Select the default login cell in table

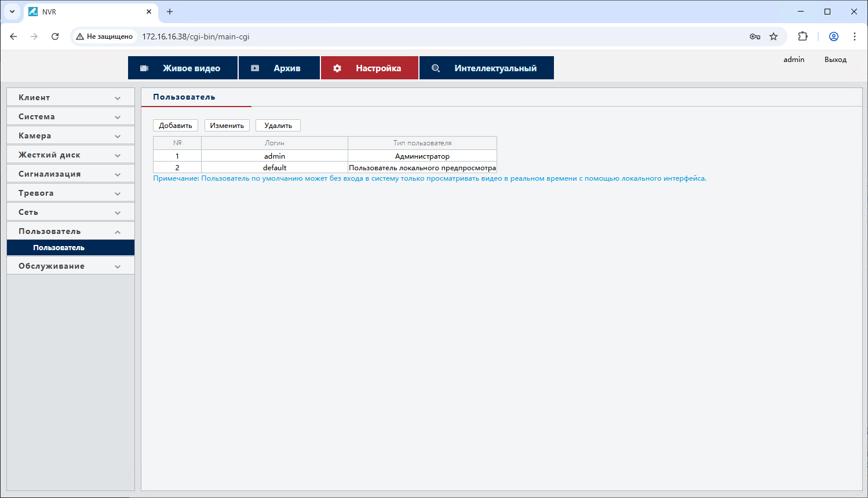pyautogui.click(x=275, y=167)
